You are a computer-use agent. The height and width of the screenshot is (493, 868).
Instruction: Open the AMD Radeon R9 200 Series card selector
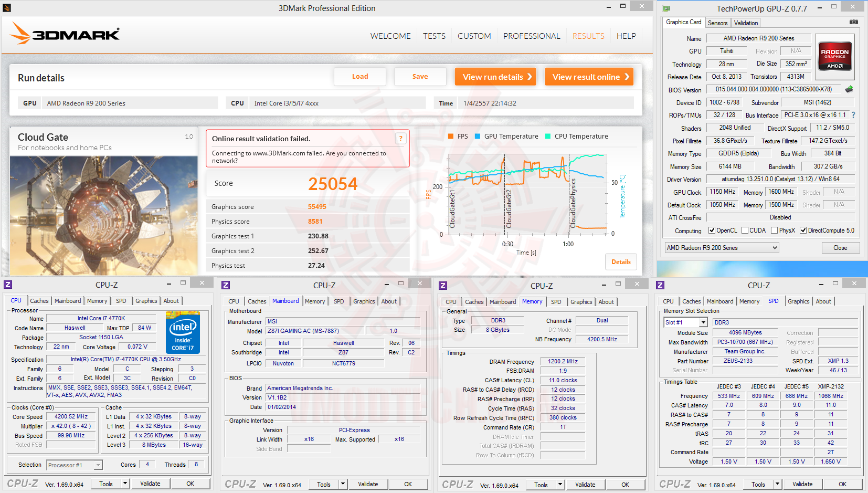[x=722, y=248]
